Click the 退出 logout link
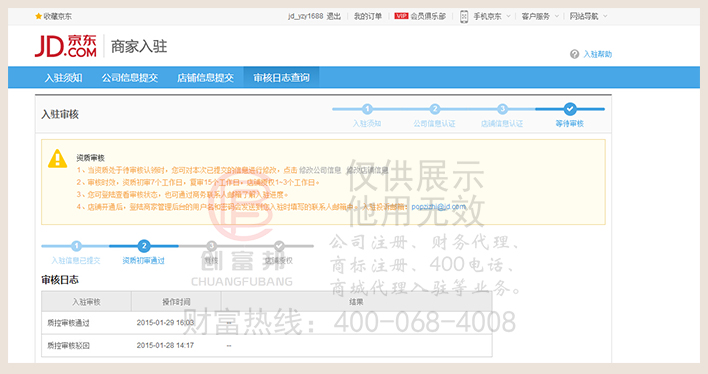Viewport: 708px width, 374px height. coord(334,16)
